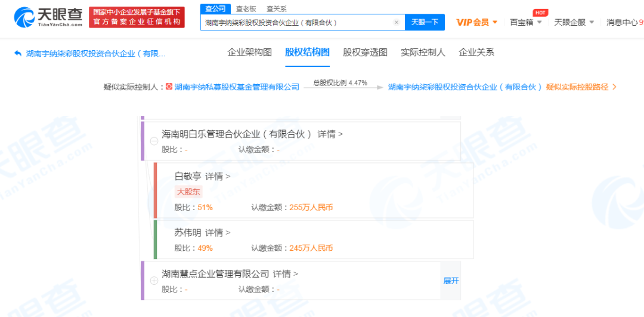Open 湖南宇纳私募股权基金管理有限公司 link
The width and height of the screenshot is (644, 317).
pyautogui.click(x=237, y=87)
